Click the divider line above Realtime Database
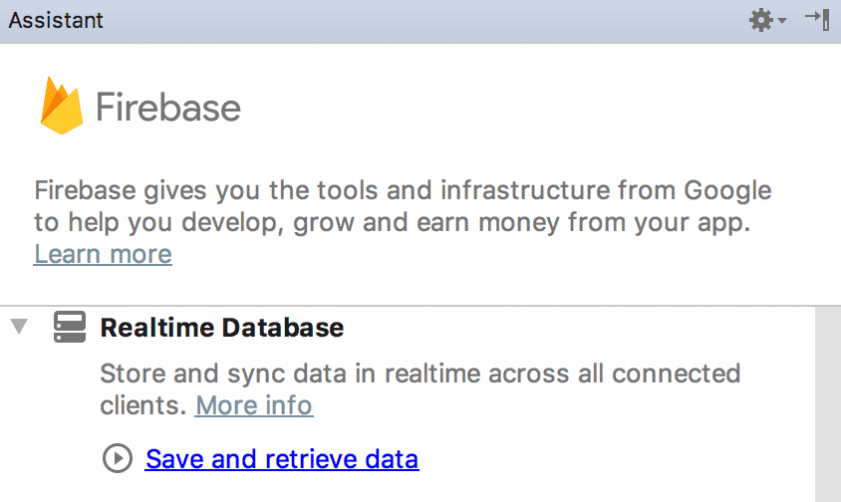The height and width of the screenshot is (502, 841). pos(408,306)
